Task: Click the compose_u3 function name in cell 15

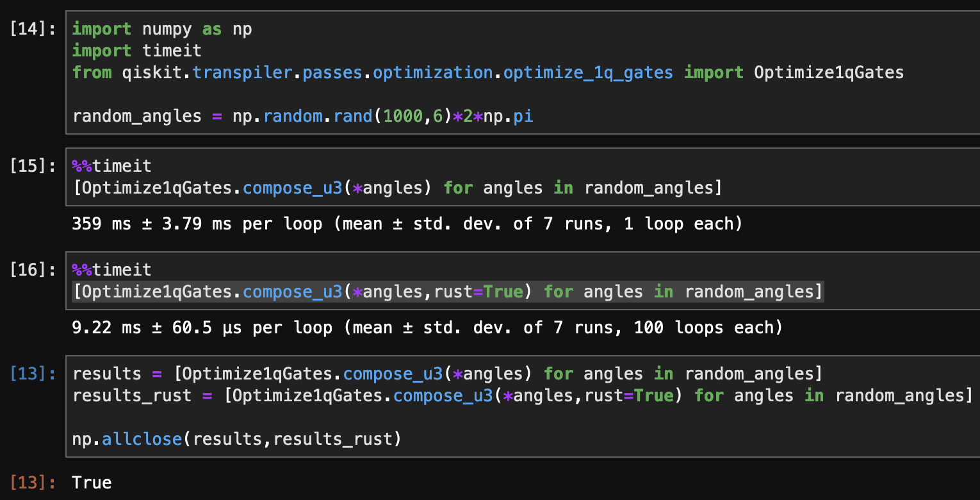Action: pos(292,188)
